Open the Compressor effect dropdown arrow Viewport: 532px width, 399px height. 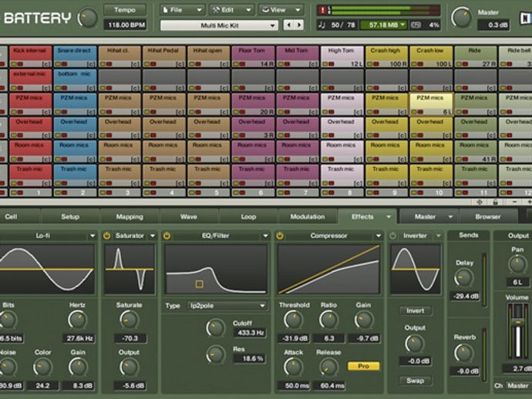(x=379, y=236)
